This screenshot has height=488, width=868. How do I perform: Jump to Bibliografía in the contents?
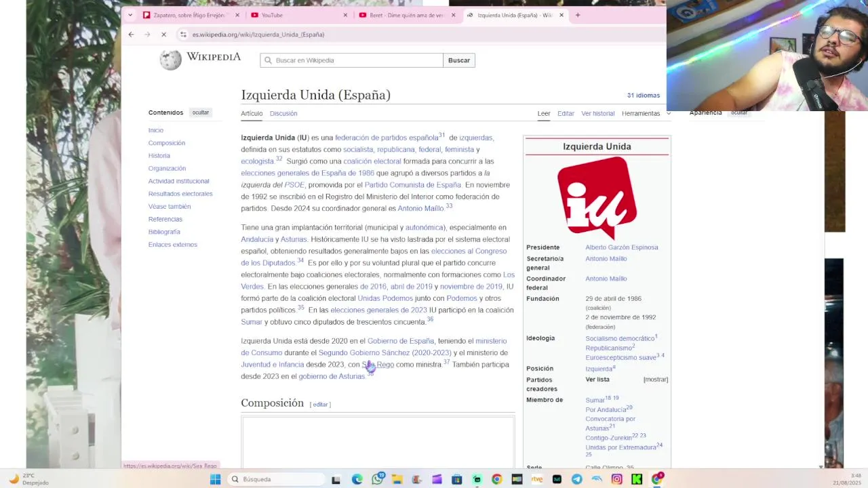tap(164, 232)
